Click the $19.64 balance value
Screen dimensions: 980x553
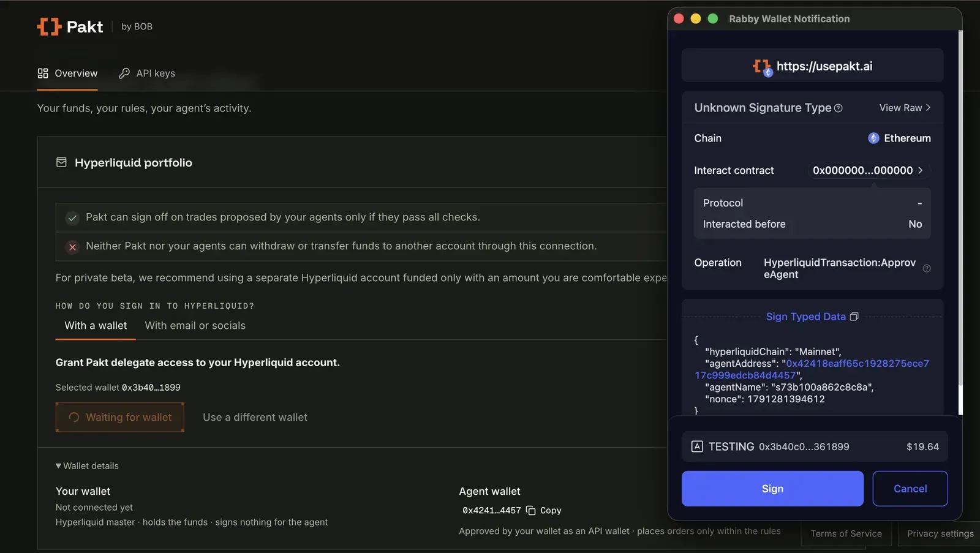[x=922, y=447]
